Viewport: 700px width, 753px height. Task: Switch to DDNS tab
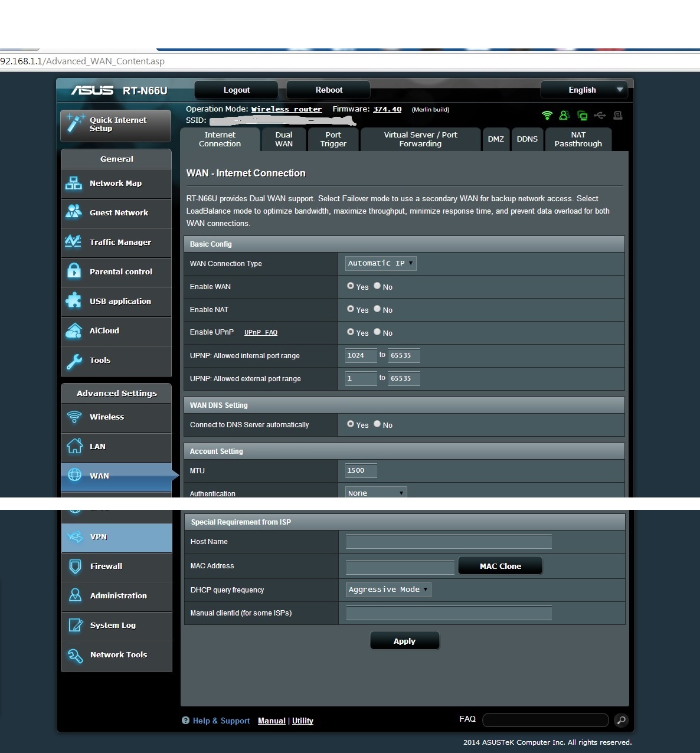pos(527,139)
